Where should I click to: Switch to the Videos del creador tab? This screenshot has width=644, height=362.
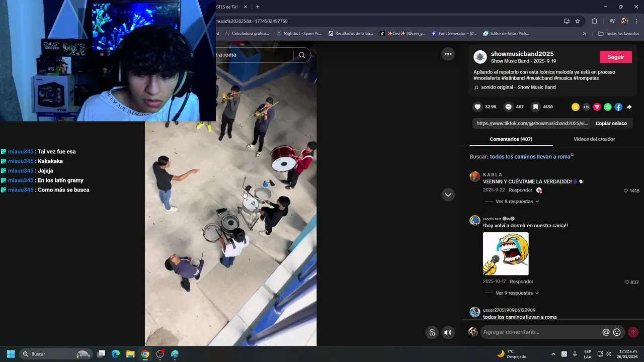tap(594, 139)
